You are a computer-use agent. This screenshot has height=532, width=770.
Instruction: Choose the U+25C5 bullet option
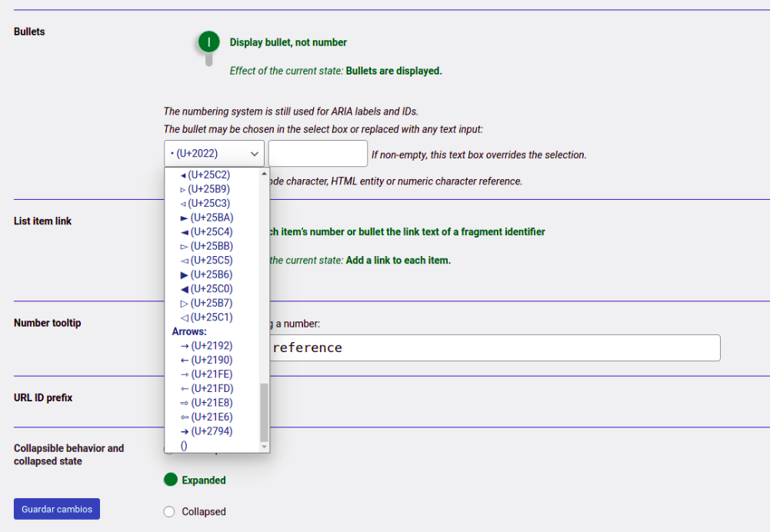pos(212,260)
